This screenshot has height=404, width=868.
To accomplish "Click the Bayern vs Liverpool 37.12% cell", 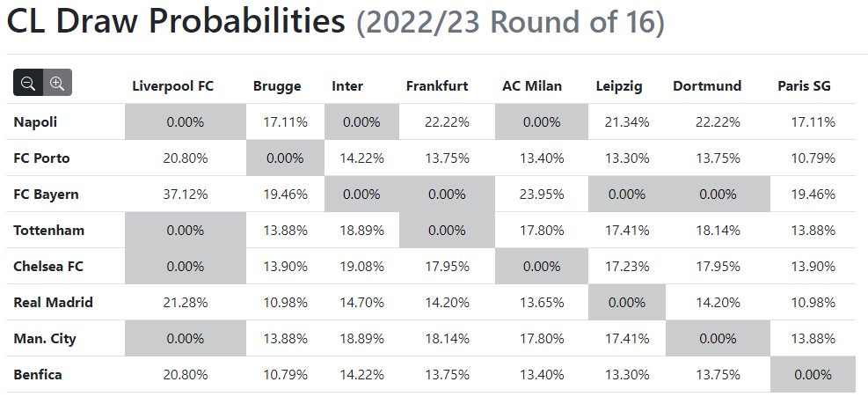I will [x=186, y=195].
